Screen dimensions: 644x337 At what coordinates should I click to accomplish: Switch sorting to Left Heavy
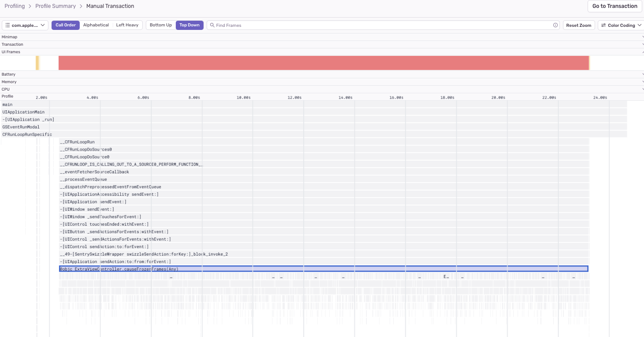pyautogui.click(x=127, y=25)
